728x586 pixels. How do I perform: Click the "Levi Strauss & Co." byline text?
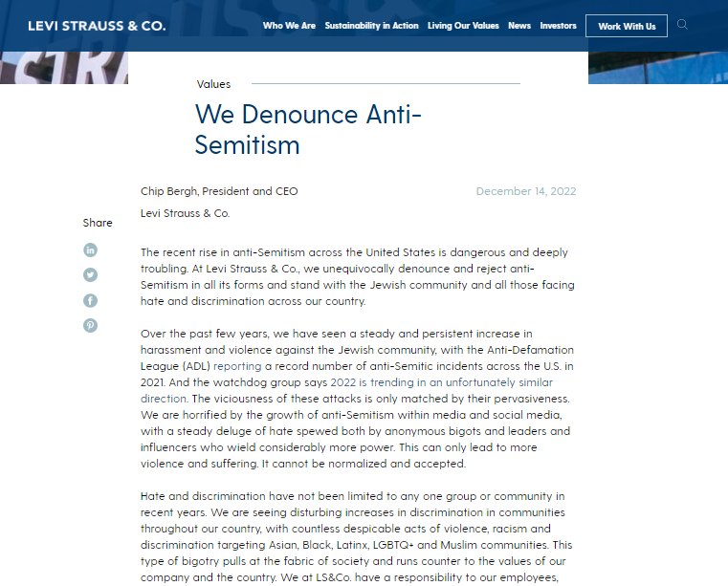(x=186, y=213)
